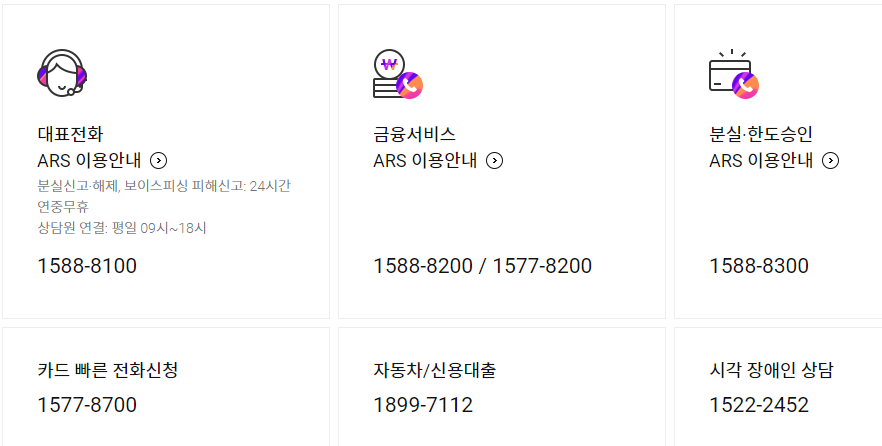The width and height of the screenshot is (882, 446).
Task: Open the arrow circle beside 분실·한도승인 ARS 이용안내
Action: tap(830, 161)
